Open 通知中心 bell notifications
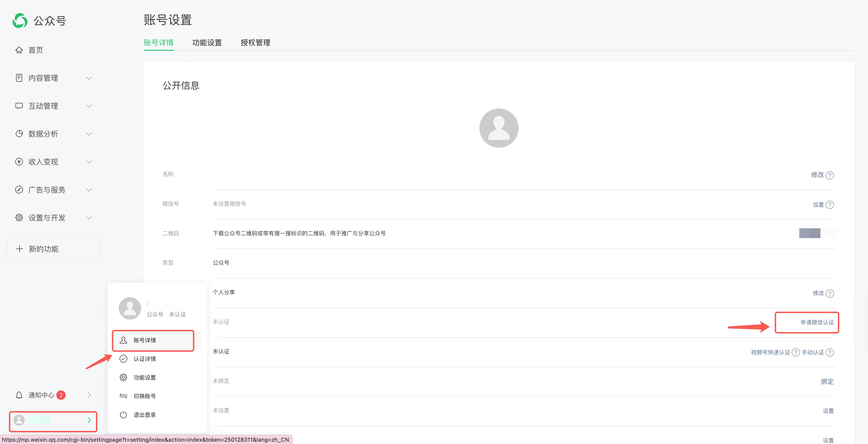Viewport: 868px width, 444px height. click(19, 395)
